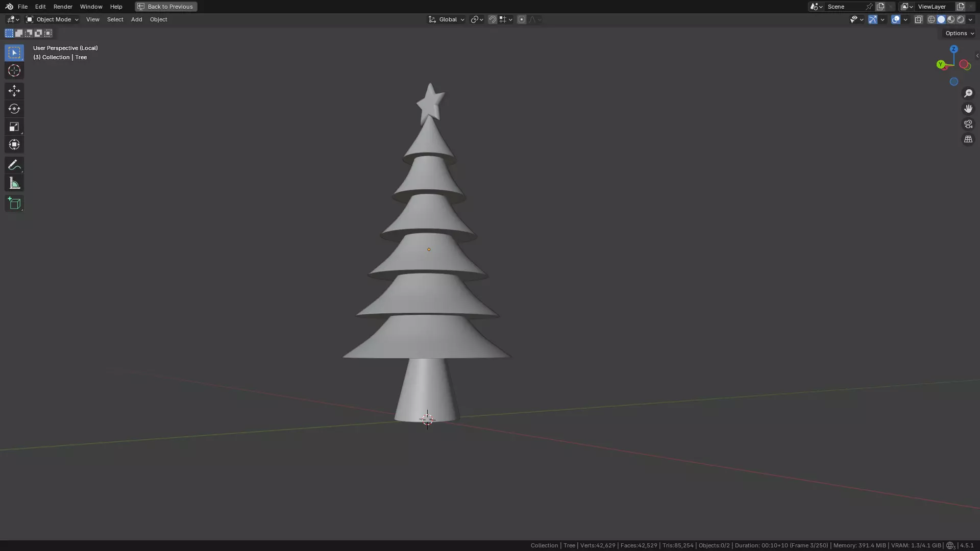Open the Window menu

pos(91,7)
